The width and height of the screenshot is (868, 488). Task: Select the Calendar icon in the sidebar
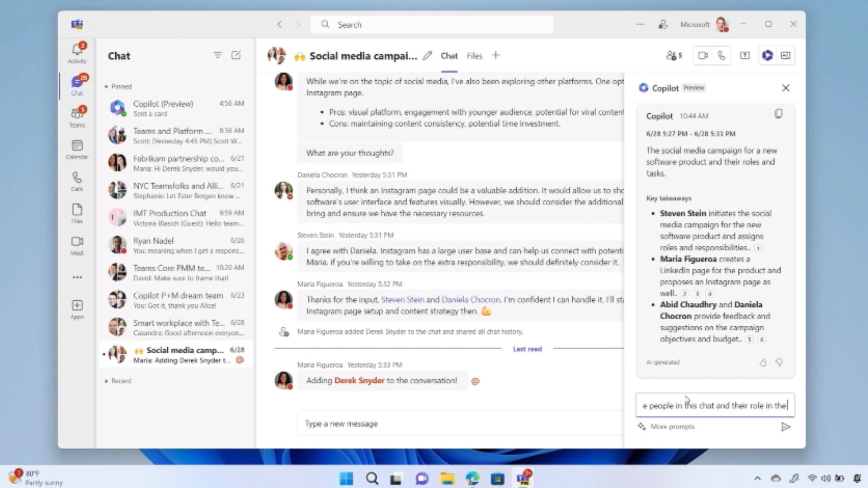click(x=77, y=149)
